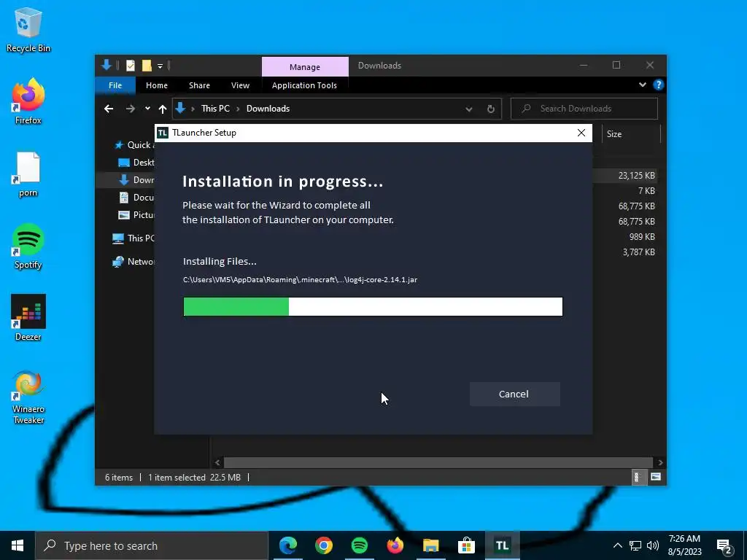Click the Search Downloads field
Viewport: 747px width, 560px height.
click(x=584, y=109)
